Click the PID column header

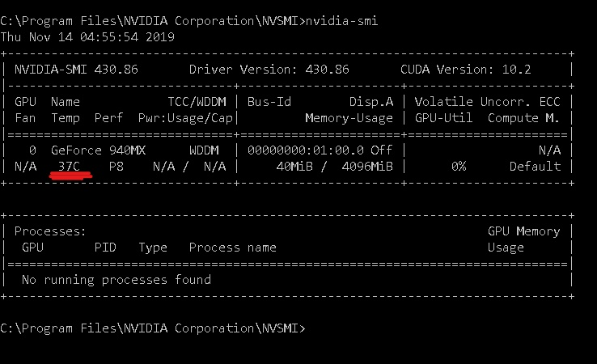105,248
